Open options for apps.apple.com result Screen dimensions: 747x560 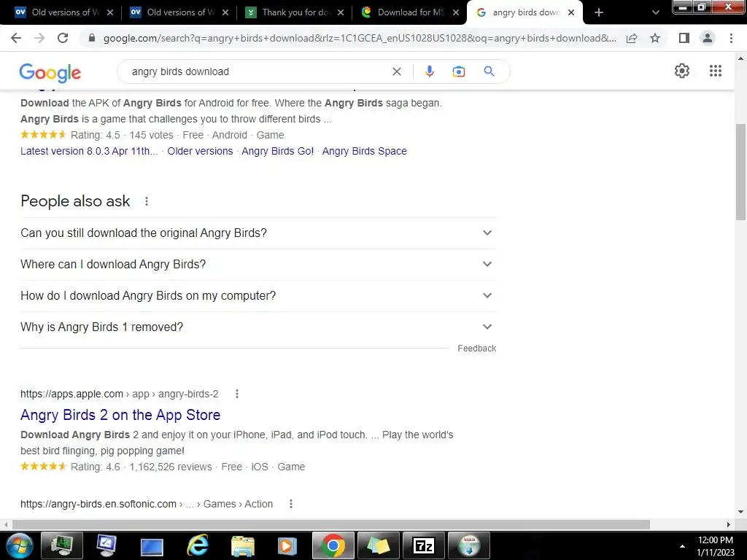coord(237,394)
